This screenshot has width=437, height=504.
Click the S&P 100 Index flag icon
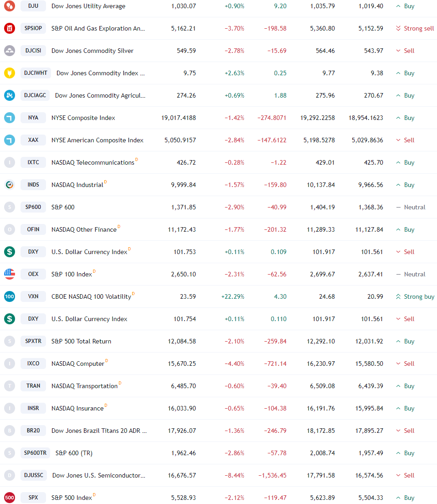[10, 274]
